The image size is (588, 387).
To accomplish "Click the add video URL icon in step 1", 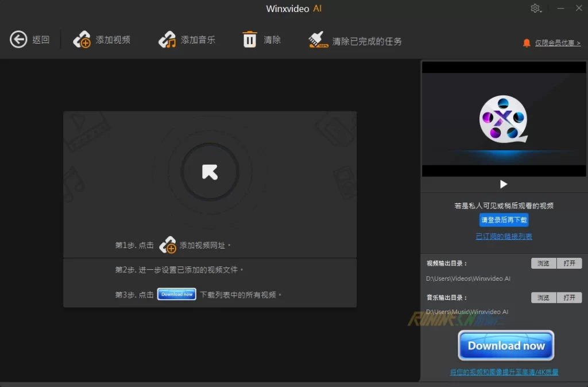I will point(168,245).
